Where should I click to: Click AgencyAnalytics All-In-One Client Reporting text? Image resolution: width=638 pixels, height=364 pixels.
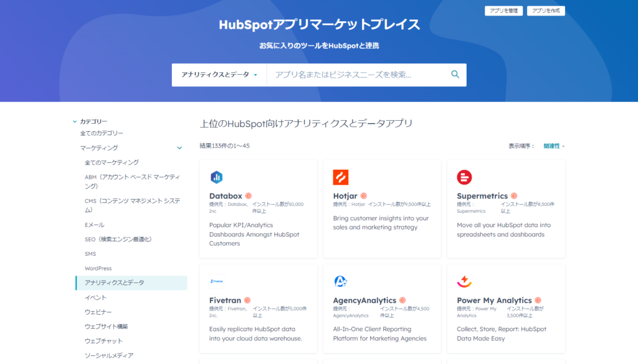pos(379,334)
